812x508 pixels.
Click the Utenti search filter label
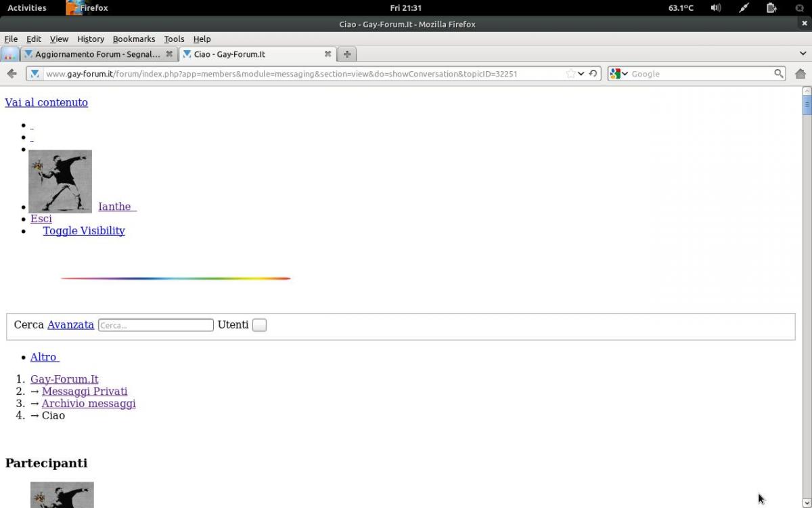point(233,325)
